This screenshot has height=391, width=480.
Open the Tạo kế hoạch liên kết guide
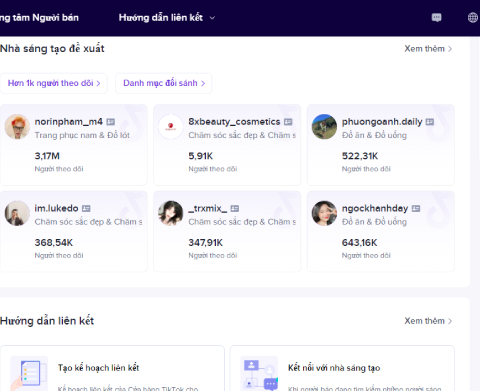(112, 368)
